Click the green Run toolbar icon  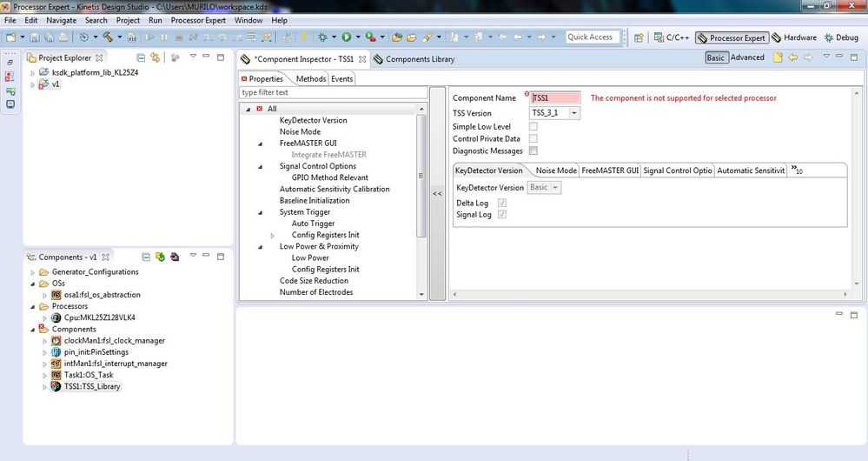pos(347,37)
